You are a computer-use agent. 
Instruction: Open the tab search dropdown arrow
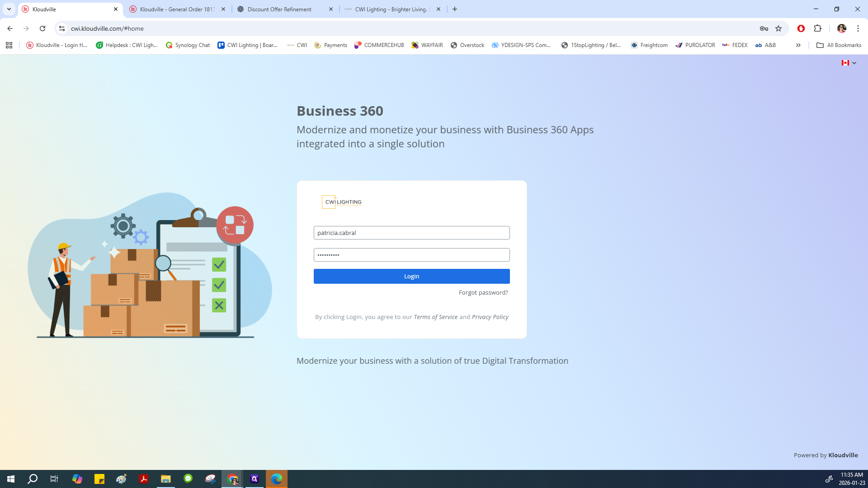coord(9,9)
